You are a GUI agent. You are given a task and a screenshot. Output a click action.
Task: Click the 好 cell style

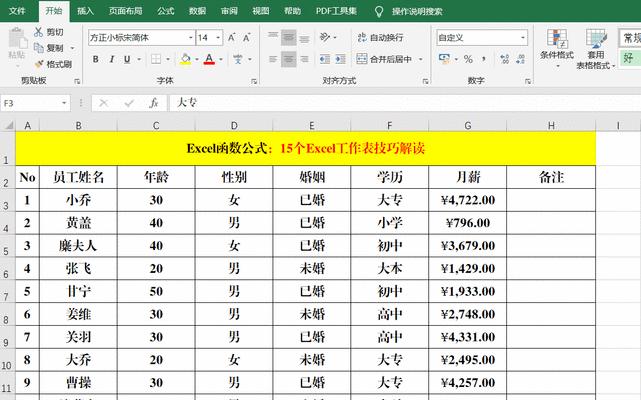point(630,58)
